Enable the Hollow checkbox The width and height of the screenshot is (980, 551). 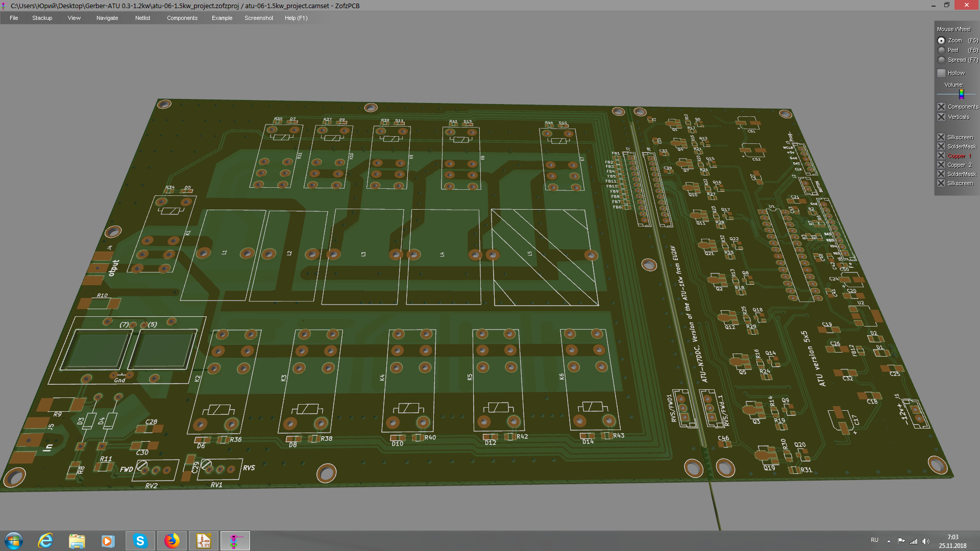pos(941,73)
